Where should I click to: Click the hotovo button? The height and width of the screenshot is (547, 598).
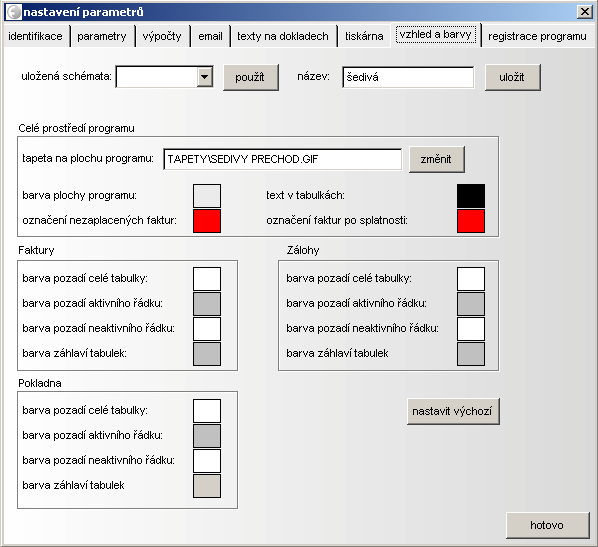[x=548, y=525]
